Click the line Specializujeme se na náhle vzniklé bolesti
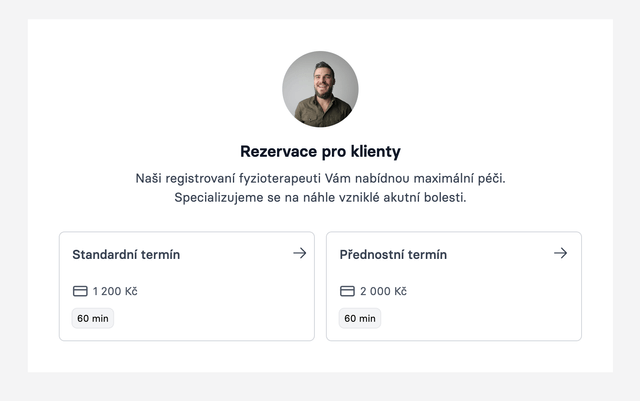Screen dimensions: 640x401 pos(320,198)
